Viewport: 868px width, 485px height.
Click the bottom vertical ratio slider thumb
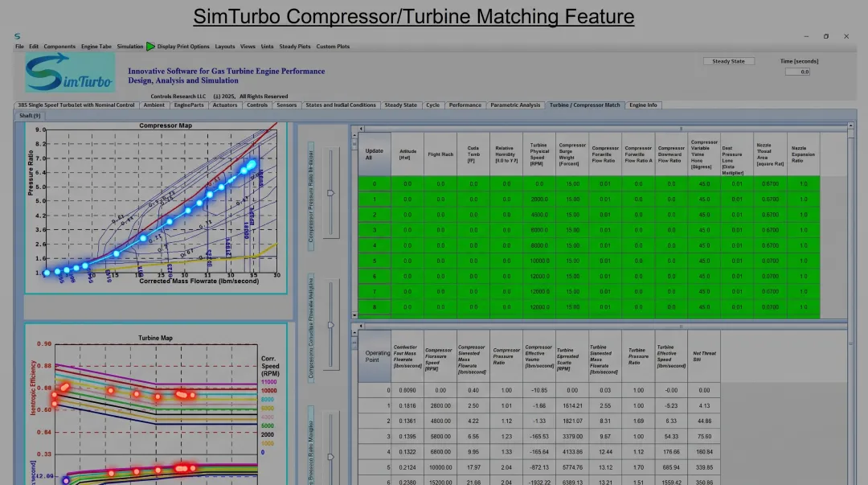pyautogui.click(x=330, y=457)
